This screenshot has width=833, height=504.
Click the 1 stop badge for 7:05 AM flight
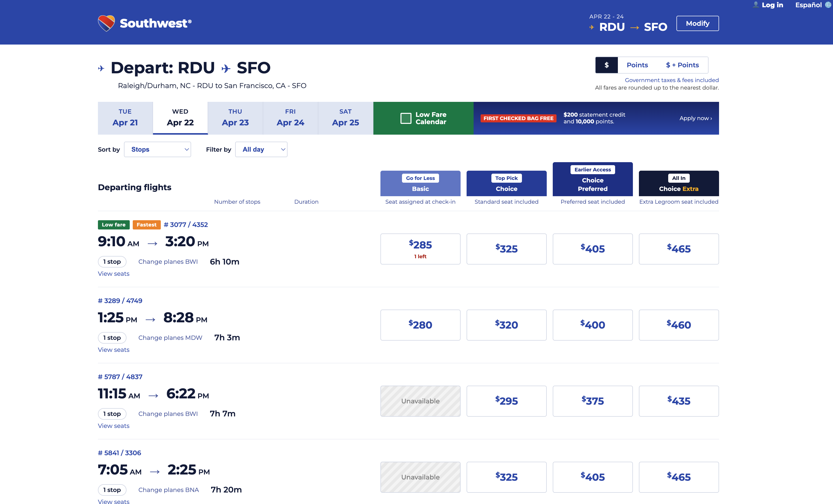pyautogui.click(x=112, y=490)
